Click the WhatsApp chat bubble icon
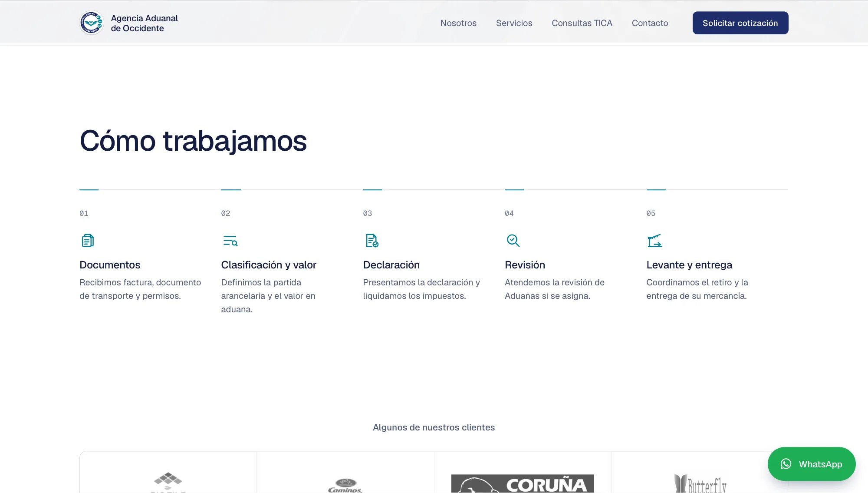The height and width of the screenshot is (493, 868). click(786, 464)
